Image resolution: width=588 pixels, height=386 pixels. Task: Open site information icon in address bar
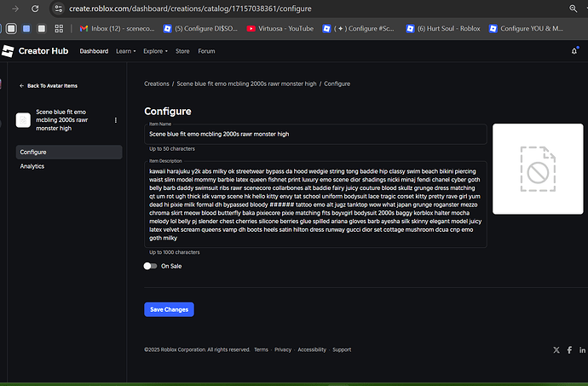point(59,9)
